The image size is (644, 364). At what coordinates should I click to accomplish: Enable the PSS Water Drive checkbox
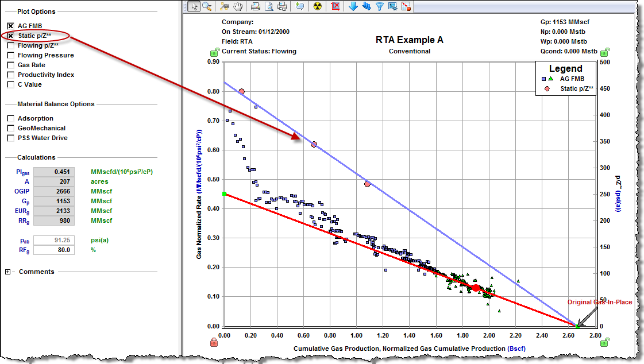(10, 138)
